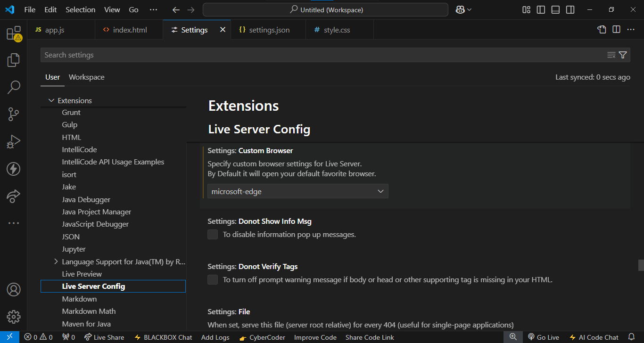
Task: Open the Untitled Workspace command center
Action: 325,9
